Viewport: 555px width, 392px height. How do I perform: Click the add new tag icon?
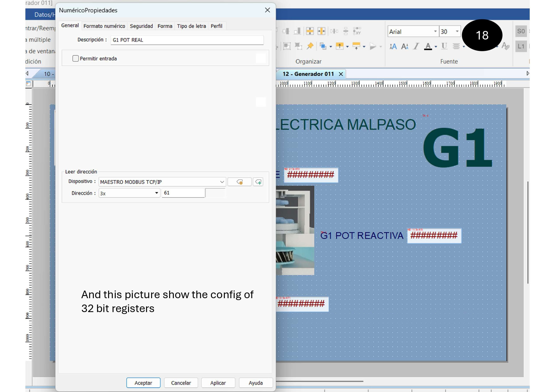pos(258,182)
